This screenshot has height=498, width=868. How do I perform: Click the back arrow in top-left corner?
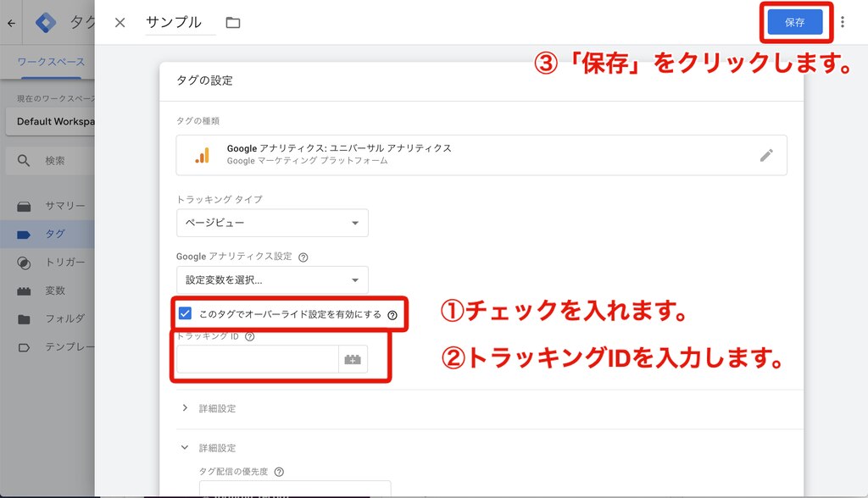12,23
